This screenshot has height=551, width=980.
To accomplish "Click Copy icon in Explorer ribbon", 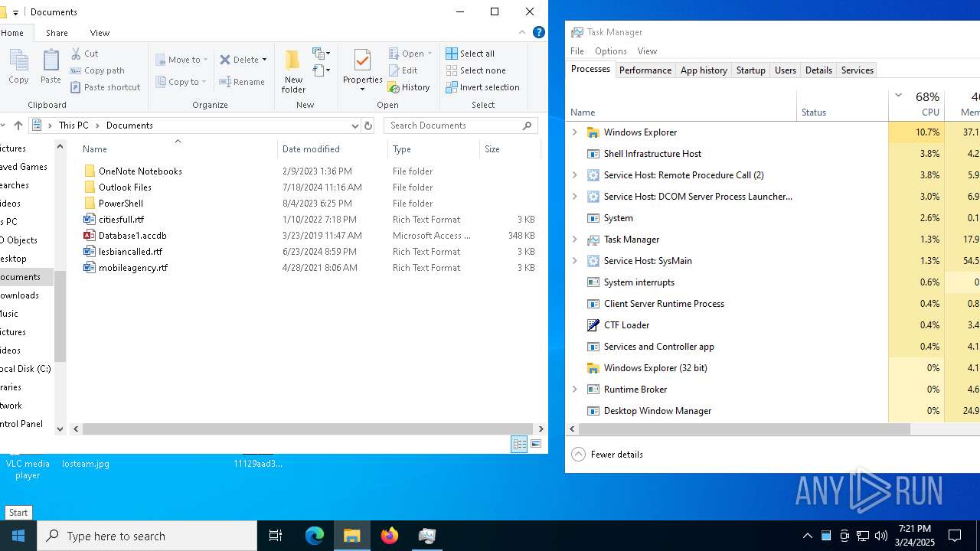I will tap(18, 66).
